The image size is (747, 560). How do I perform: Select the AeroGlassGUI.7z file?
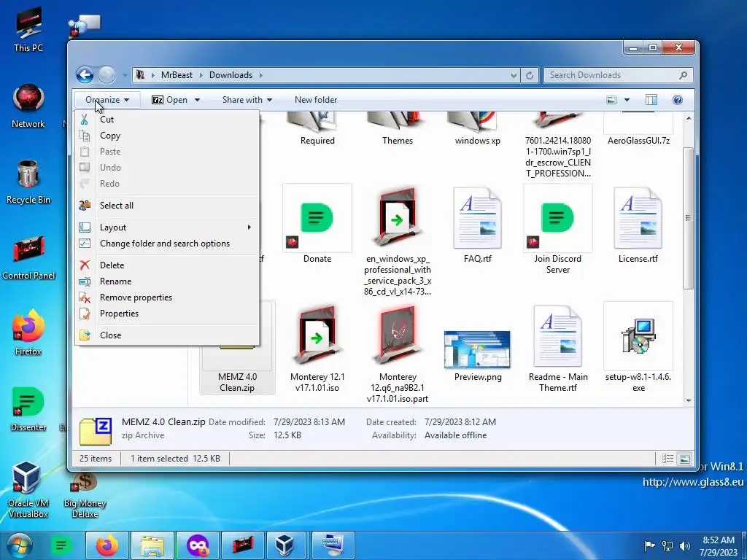pos(638,128)
